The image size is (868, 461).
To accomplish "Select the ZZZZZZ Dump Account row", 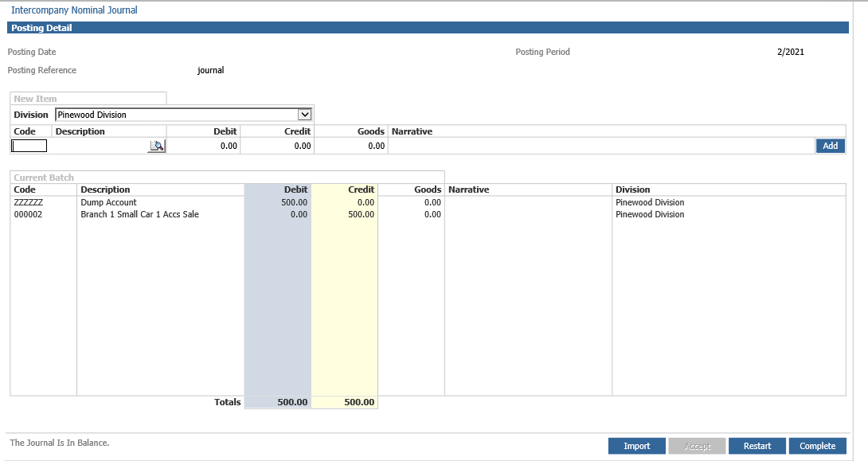I will [x=29, y=202].
